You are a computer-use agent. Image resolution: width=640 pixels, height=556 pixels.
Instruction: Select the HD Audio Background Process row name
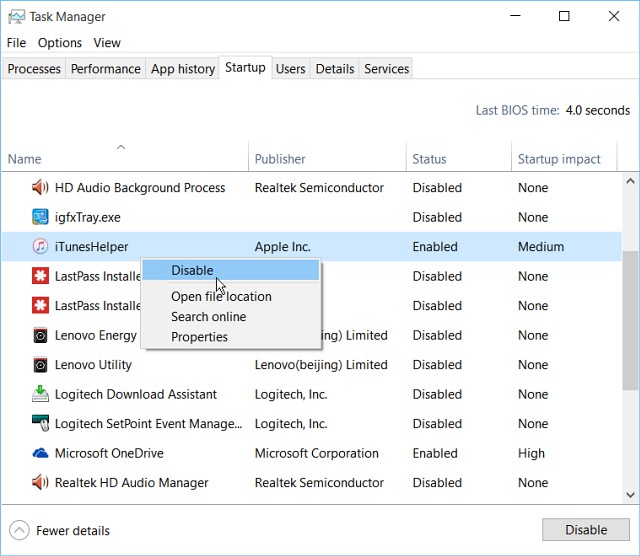140,188
